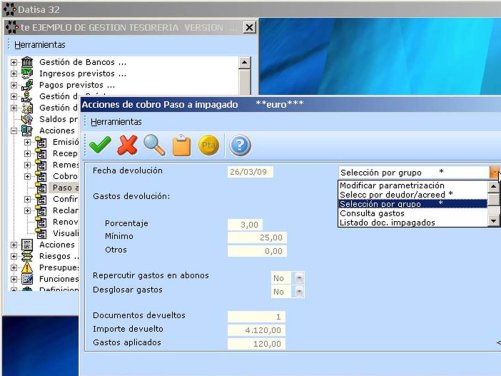This screenshot has width=501, height=376.
Task: Open the magnifying glass search tool
Action: (x=154, y=145)
